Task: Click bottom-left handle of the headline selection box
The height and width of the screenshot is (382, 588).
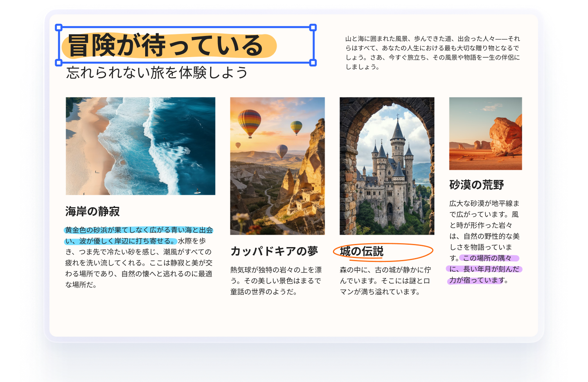Action: click(x=59, y=63)
